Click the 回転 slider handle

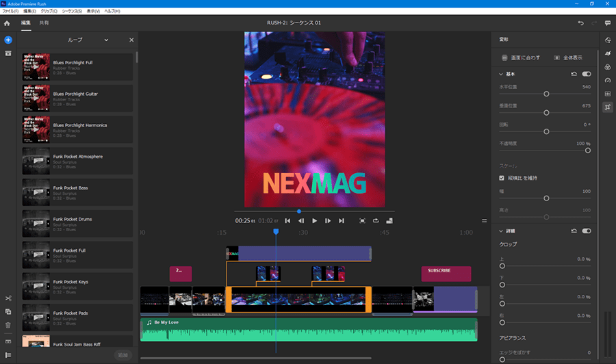[x=546, y=131]
